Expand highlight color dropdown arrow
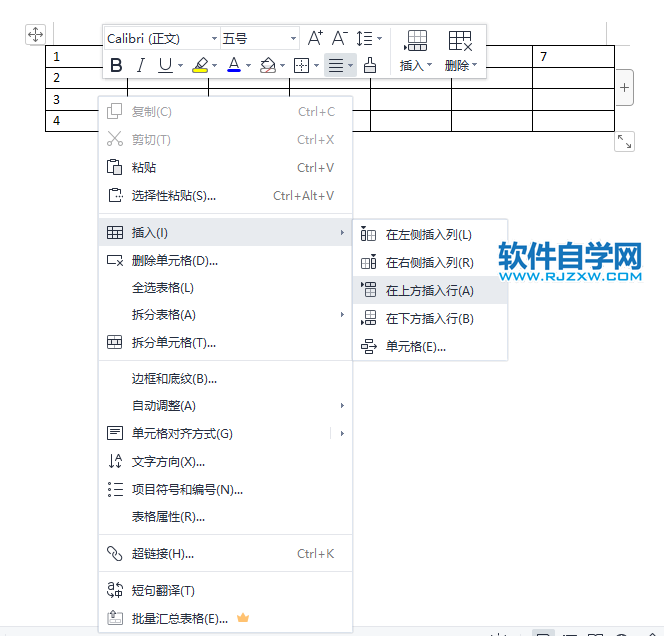 click(214, 66)
